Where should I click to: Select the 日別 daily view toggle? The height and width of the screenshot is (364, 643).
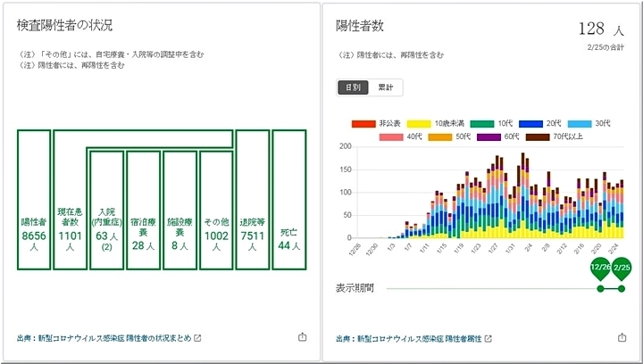pyautogui.click(x=352, y=87)
